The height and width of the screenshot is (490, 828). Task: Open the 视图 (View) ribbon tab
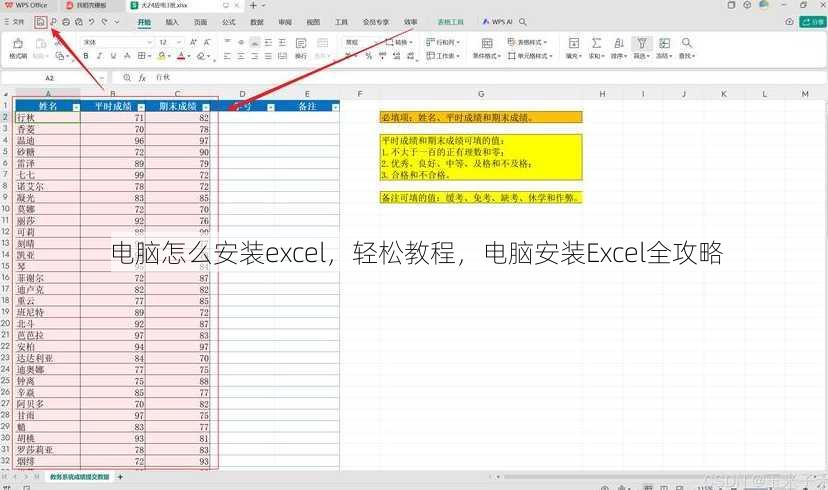(x=313, y=22)
